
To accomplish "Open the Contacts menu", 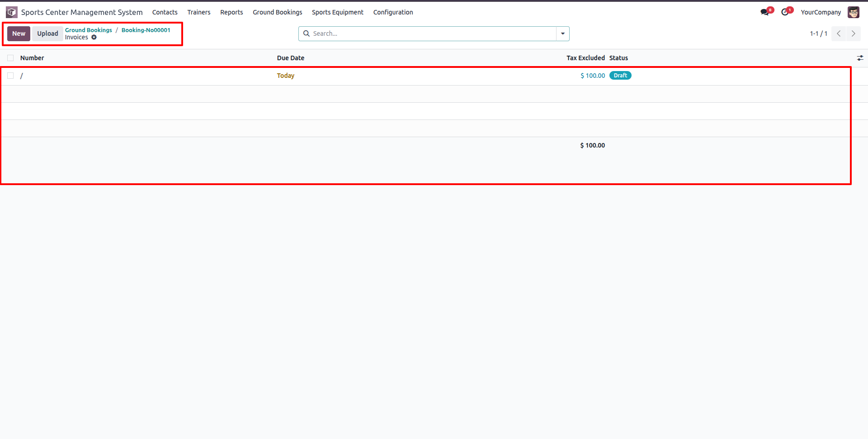I will point(165,12).
